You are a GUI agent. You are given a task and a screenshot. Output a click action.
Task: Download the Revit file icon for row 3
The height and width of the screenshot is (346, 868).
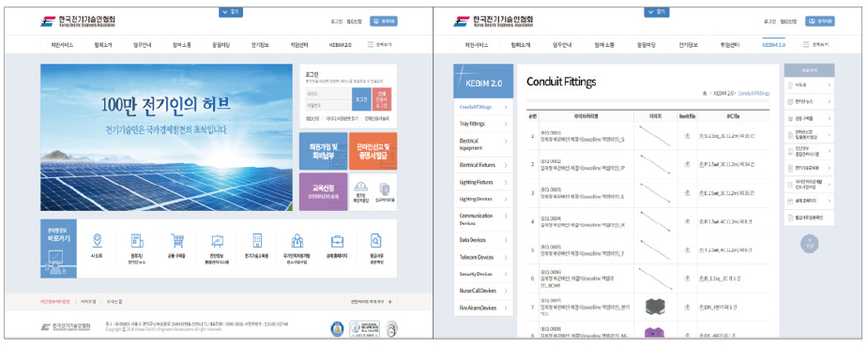coord(687,193)
